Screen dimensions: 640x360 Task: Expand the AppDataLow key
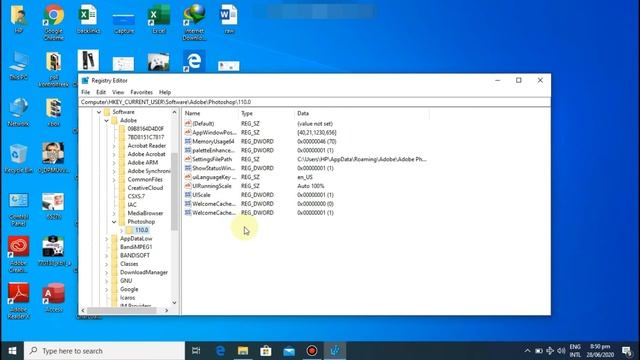tap(107, 239)
